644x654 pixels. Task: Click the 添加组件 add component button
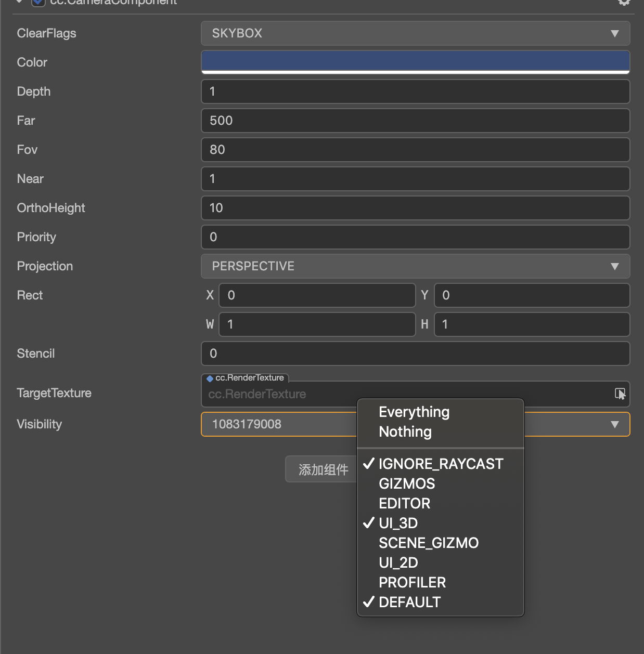[321, 469]
